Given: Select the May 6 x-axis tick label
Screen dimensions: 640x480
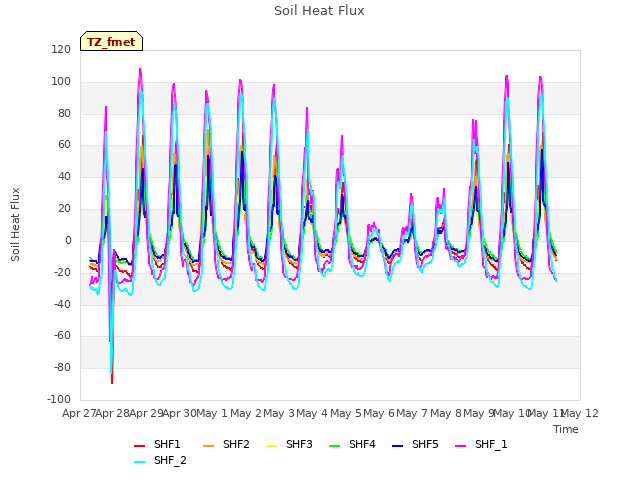Looking at the screenshot, I should coord(379,413).
